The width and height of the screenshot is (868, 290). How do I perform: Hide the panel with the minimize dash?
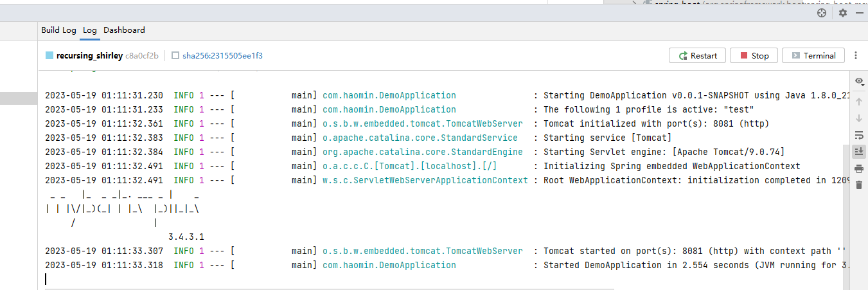tap(860, 13)
